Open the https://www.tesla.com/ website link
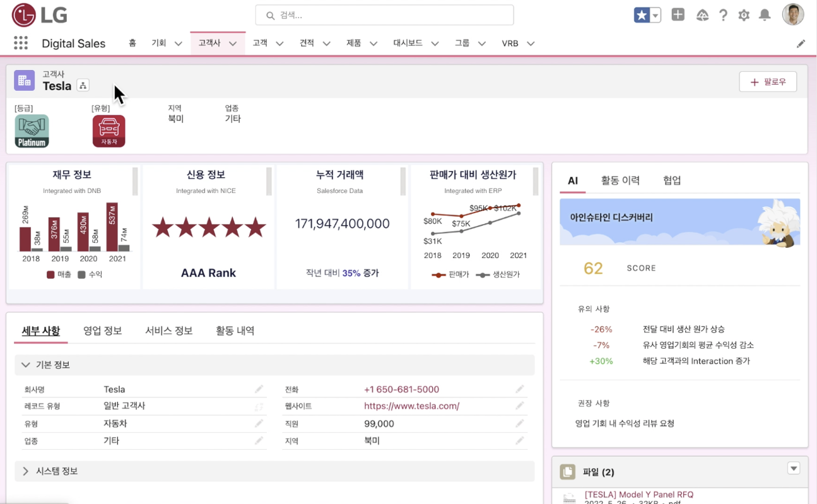817x504 pixels. pos(411,406)
